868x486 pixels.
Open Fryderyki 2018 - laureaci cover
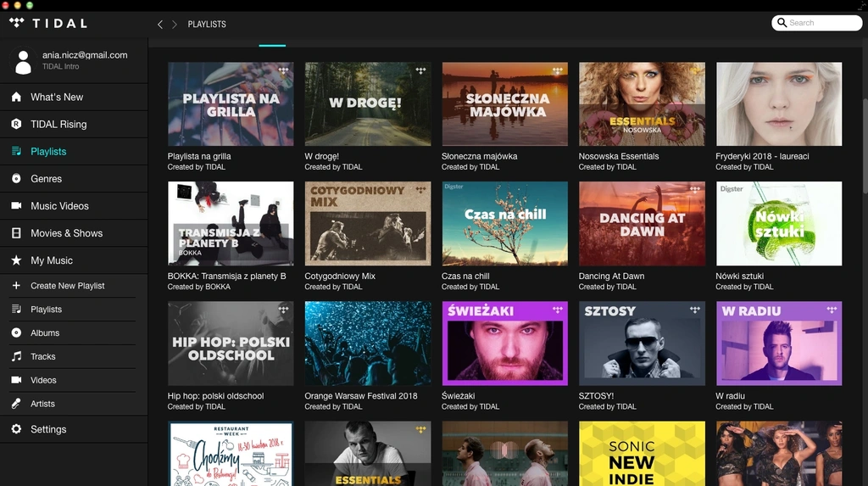(779, 104)
